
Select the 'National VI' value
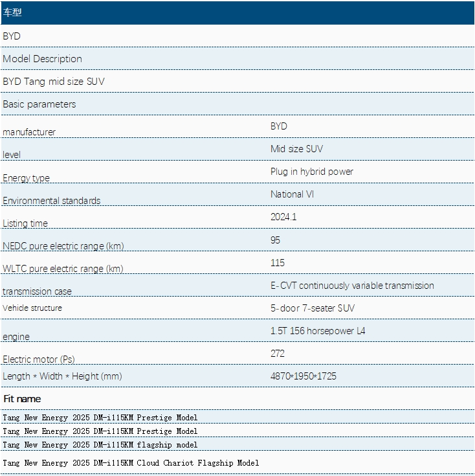tap(292, 194)
